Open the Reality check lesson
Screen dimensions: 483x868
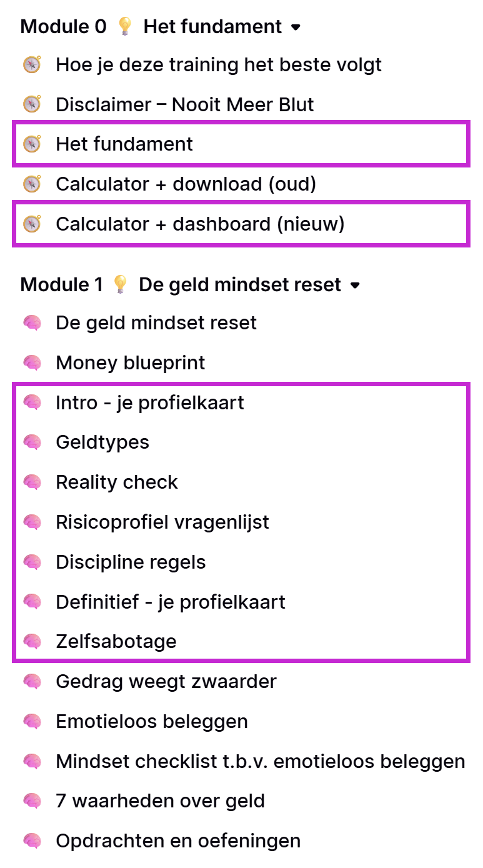point(117,482)
